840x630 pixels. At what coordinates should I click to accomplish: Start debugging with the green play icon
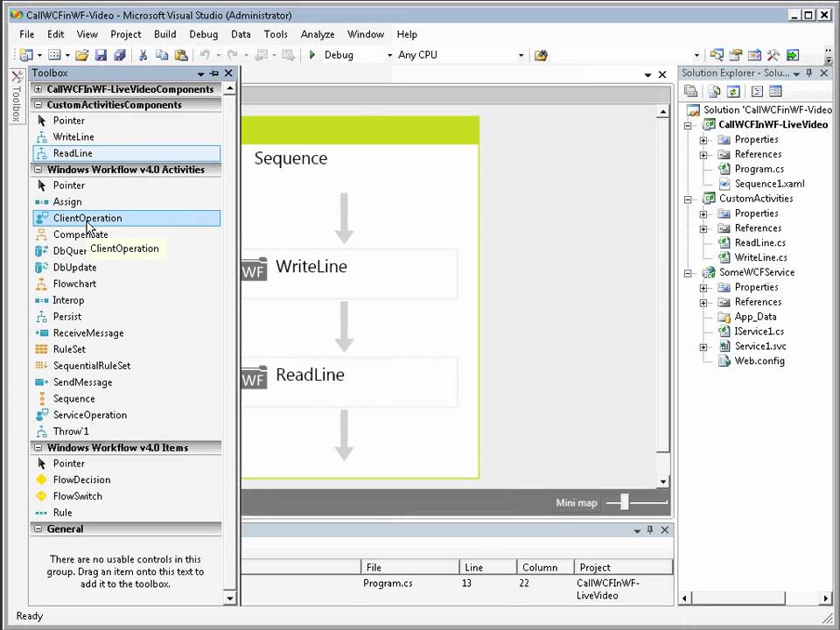312,54
